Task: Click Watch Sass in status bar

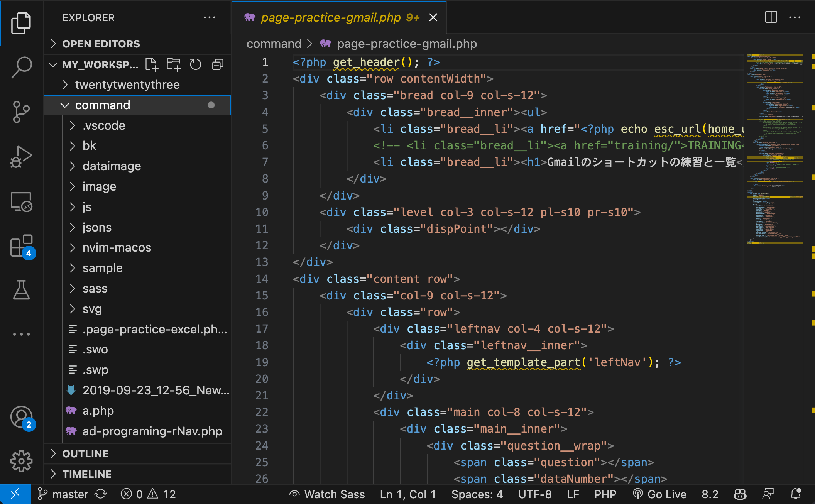Action: point(327,494)
